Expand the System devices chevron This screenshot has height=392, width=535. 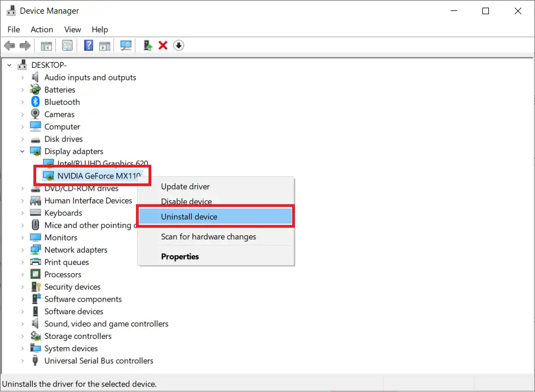click(22, 348)
